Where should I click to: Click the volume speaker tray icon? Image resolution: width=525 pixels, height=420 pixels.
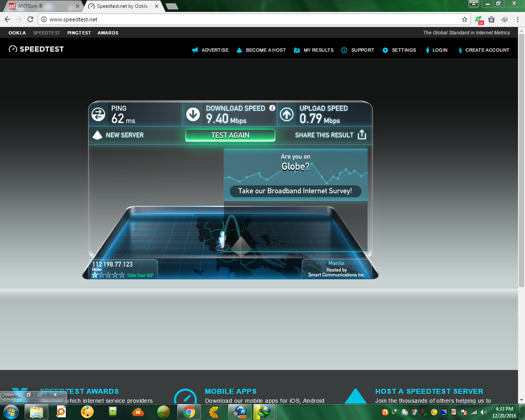pos(483,412)
